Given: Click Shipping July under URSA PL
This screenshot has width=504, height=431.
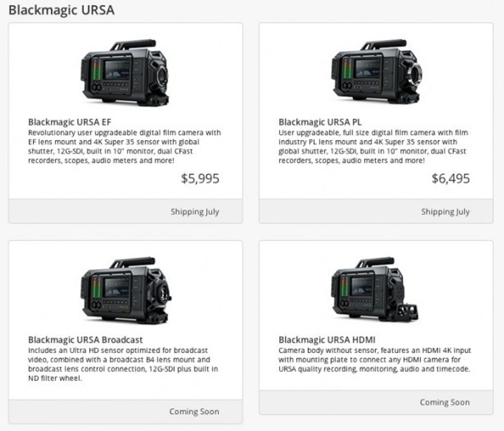Looking at the screenshot, I should [x=445, y=212].
